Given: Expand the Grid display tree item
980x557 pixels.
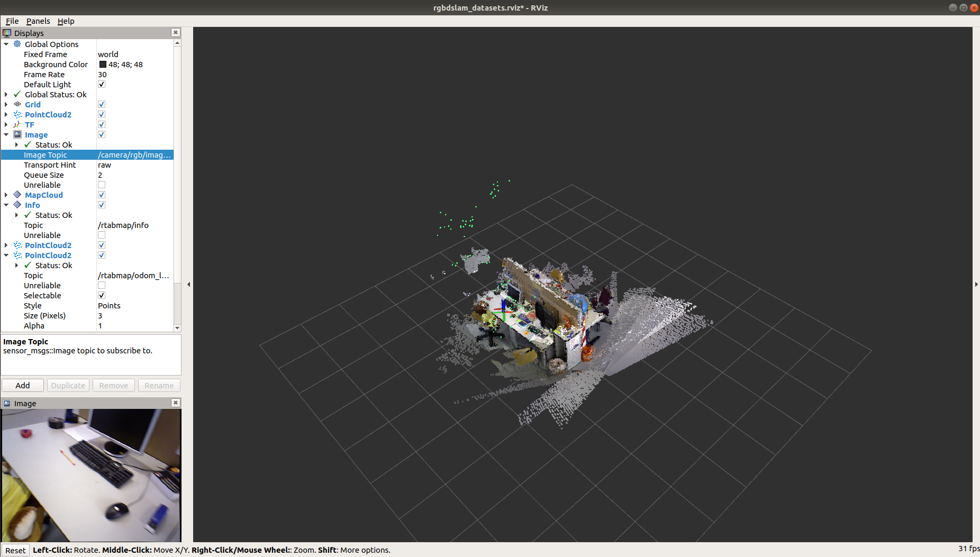Looking at the screenshot, I should [x=6, y=104].
